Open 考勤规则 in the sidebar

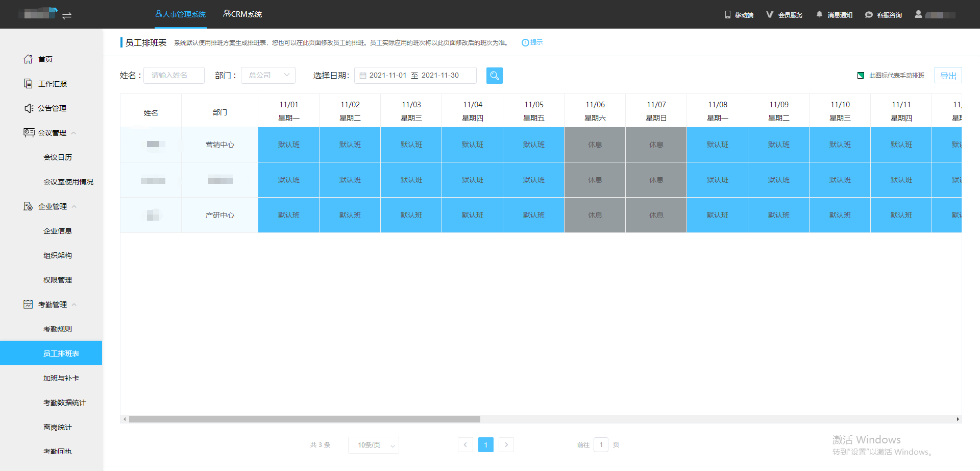[x=58, y=329]
